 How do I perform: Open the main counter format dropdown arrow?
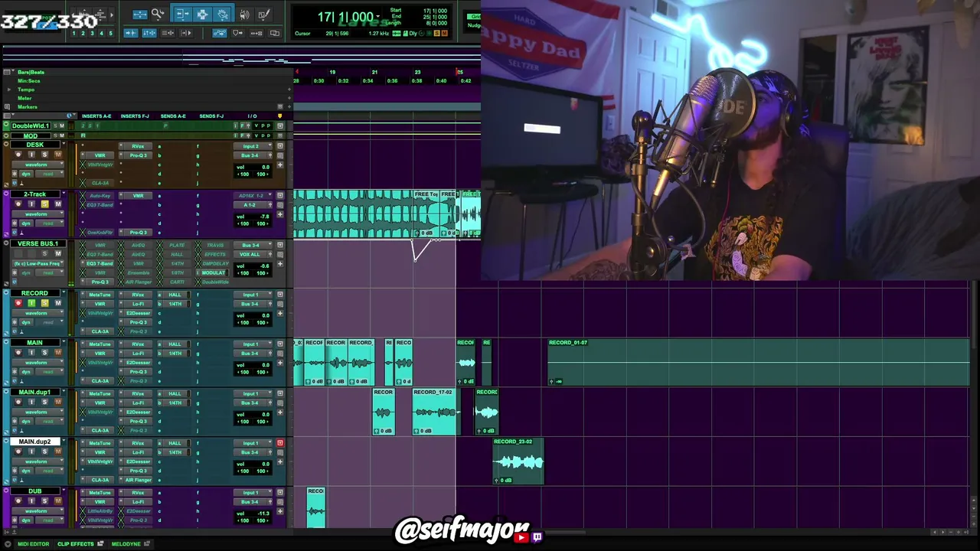[378, 16]
